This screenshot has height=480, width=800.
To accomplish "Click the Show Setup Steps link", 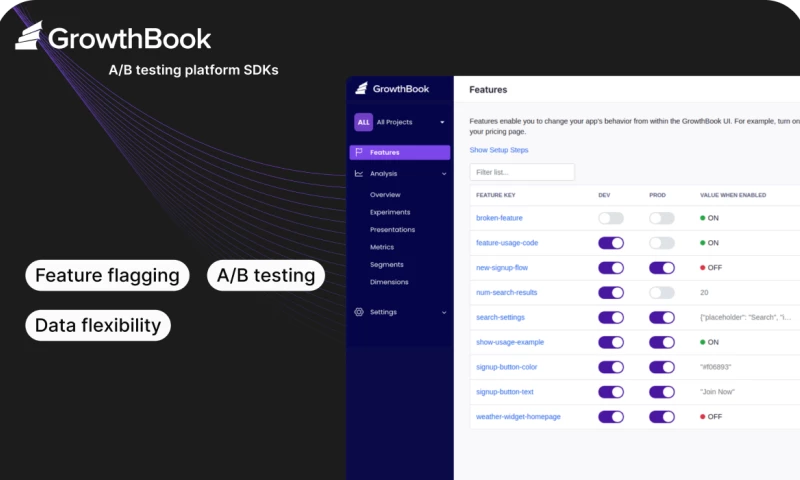I will click(x=498, y=150).
